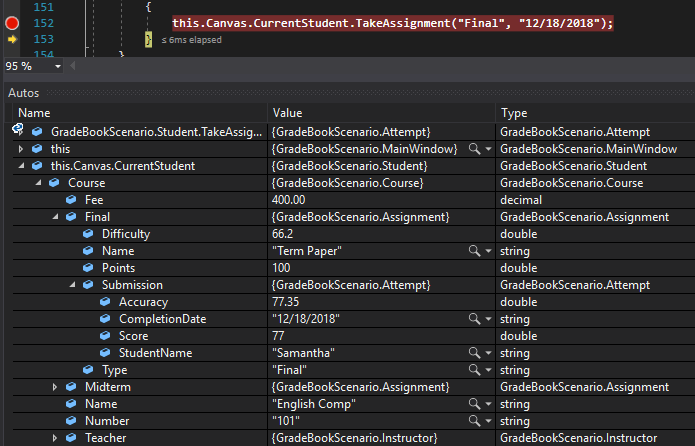Click the TakeAssignment code statement on line 152
Viewport: 695px width, 446px height.
[393, 23]
